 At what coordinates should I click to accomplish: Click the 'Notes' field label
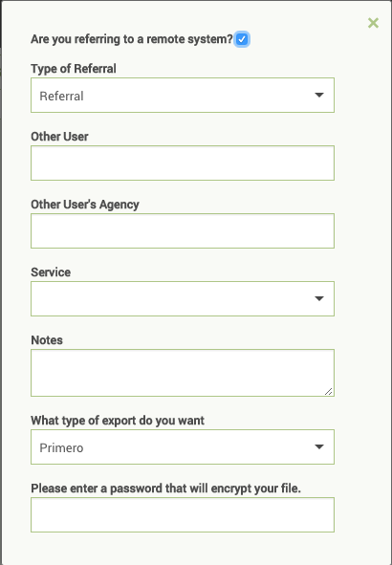47,340
